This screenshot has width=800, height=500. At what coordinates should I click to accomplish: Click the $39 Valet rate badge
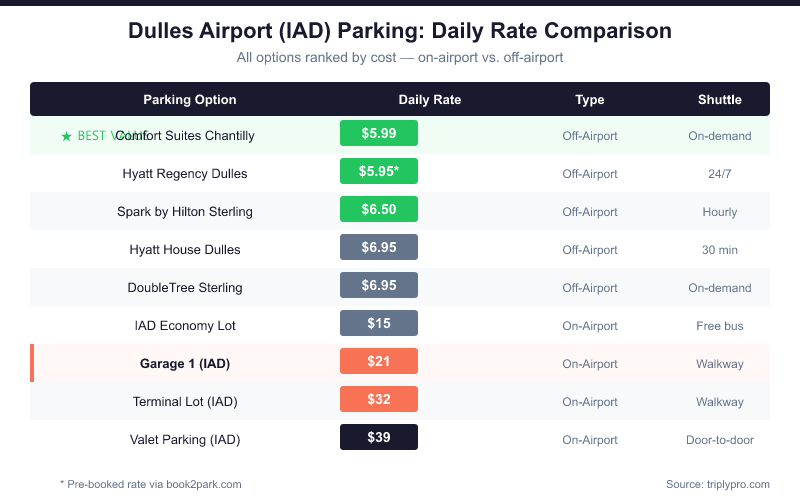coord(379,438)
